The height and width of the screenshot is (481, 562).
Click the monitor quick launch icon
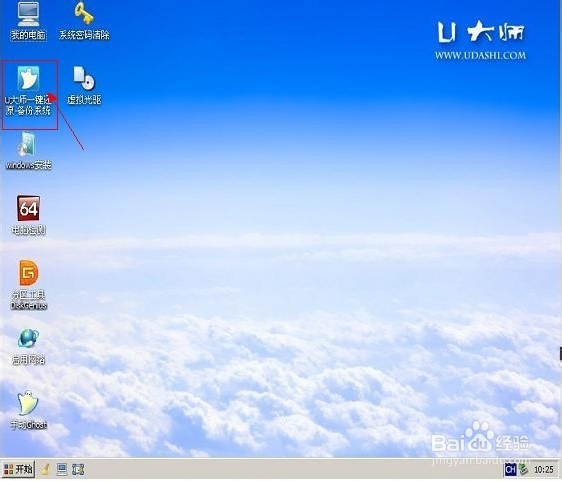(62, 470)
